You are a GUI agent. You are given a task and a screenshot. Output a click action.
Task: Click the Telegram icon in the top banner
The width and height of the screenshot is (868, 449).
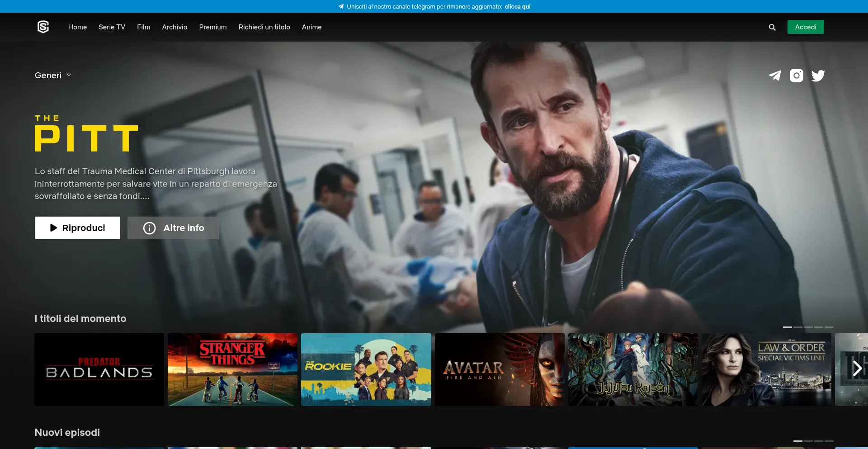(x=340, y=6)
